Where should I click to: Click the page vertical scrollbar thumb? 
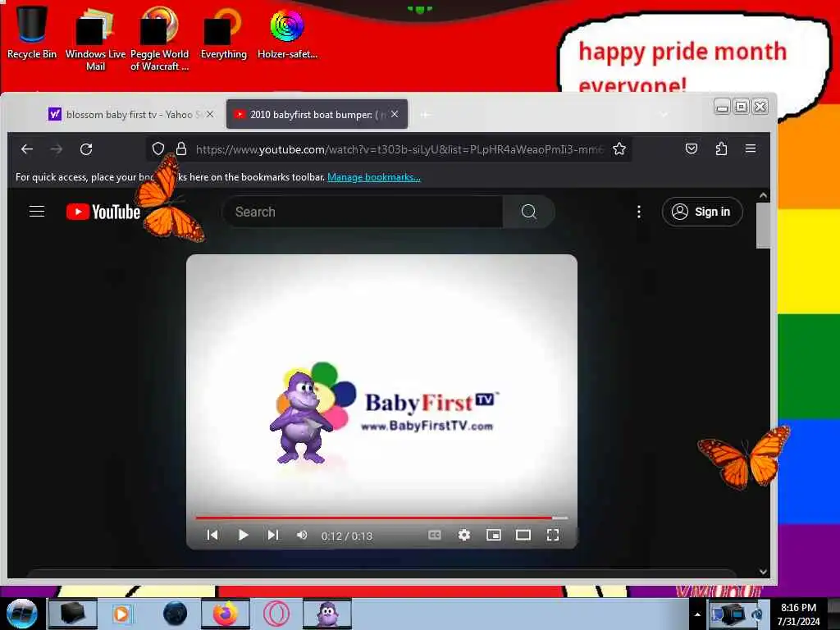click(763, 226)
